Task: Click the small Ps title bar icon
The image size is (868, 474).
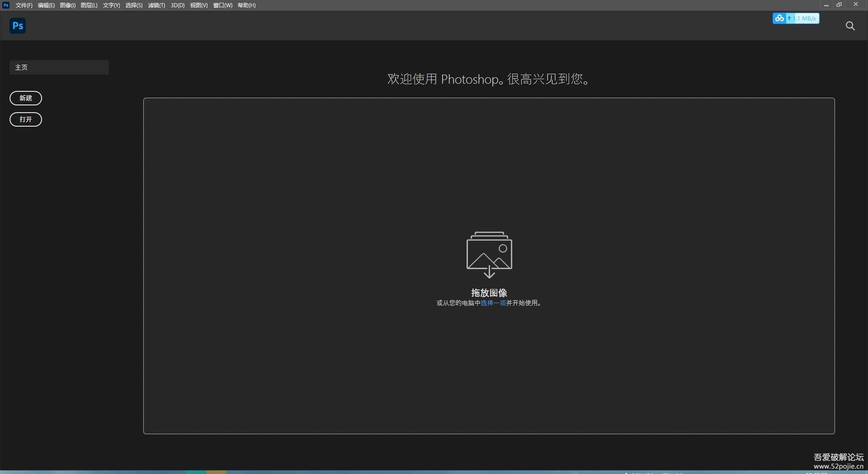Action: click(6, 5)
